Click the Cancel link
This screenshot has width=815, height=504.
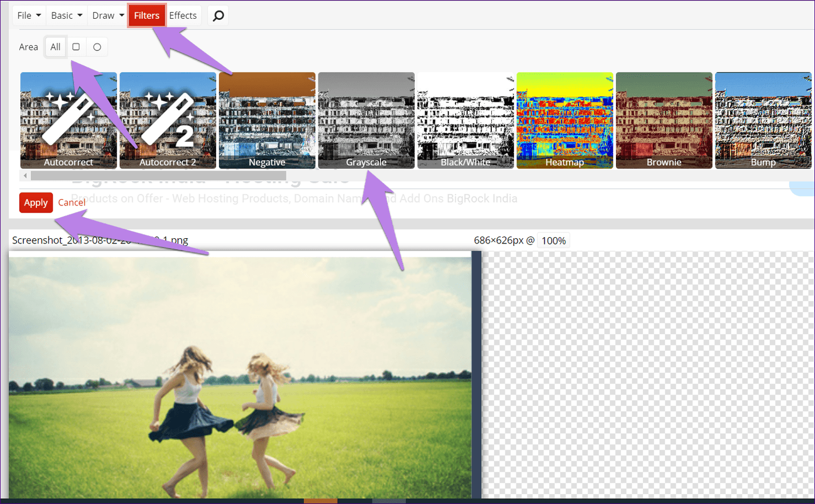tap(72, 203)
